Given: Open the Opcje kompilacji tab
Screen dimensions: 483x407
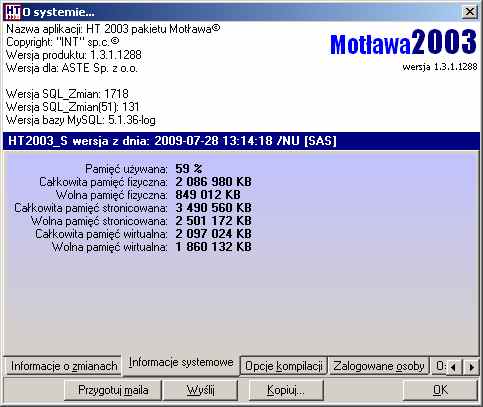Looking at the screenshot, I should (x=284, y=366).
